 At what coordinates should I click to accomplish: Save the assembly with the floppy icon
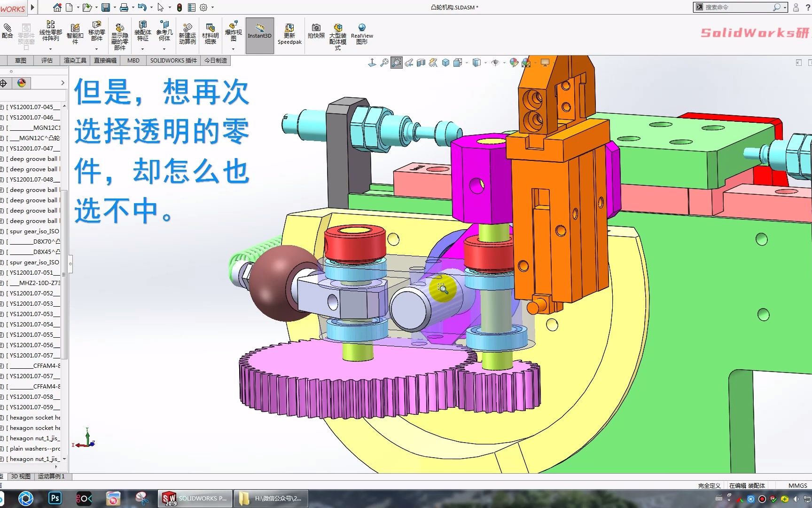pyautogui.click(x=106, y=8)
